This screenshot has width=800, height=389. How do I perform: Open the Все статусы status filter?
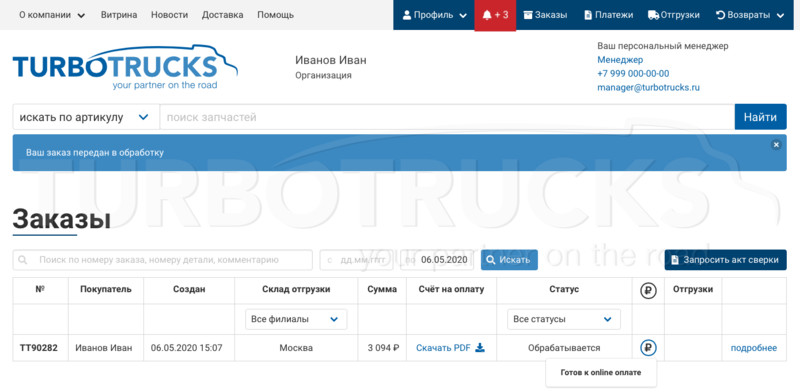pyautogui.click(x=564, y=319)
